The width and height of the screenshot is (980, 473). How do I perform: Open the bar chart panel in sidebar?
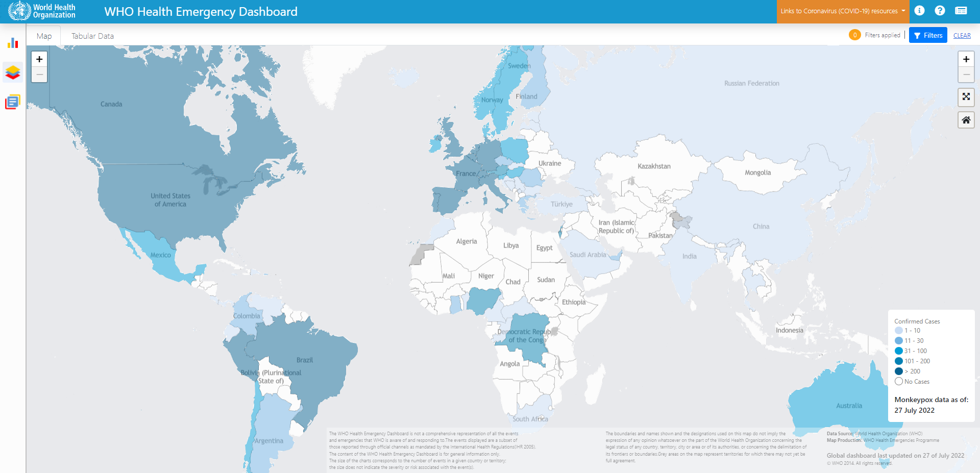pos(13,43)
